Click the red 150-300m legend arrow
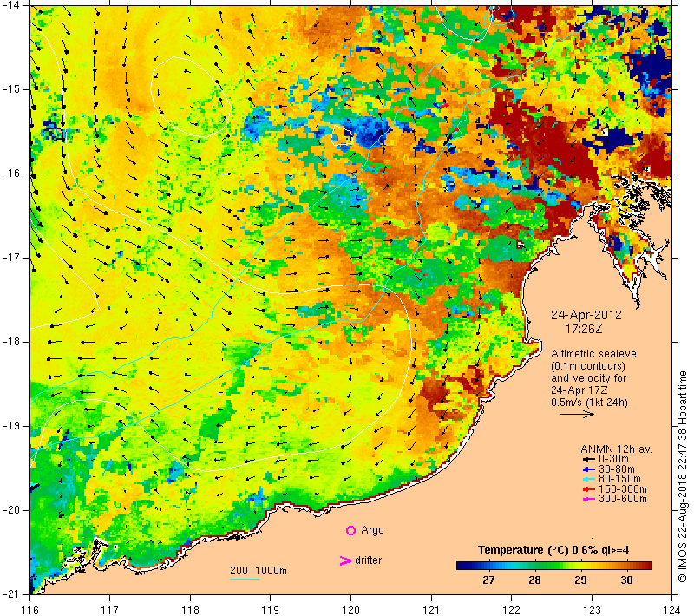 (588, 489)
